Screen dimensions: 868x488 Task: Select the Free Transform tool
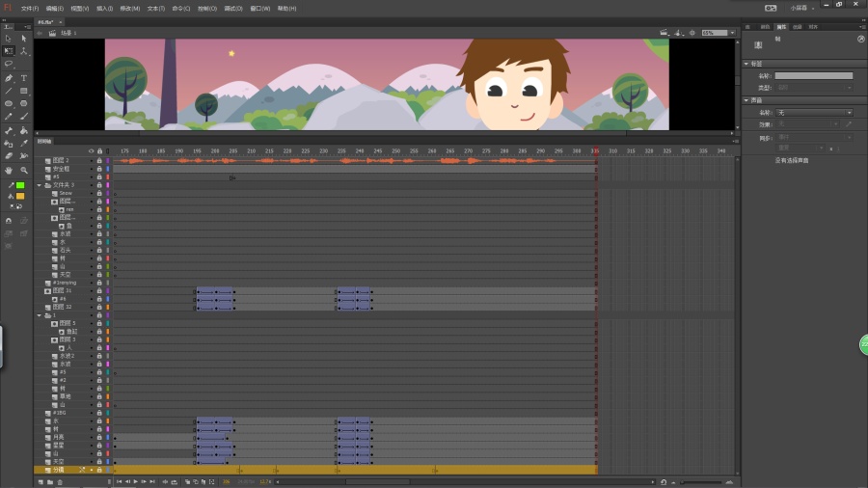pos(9,51)
